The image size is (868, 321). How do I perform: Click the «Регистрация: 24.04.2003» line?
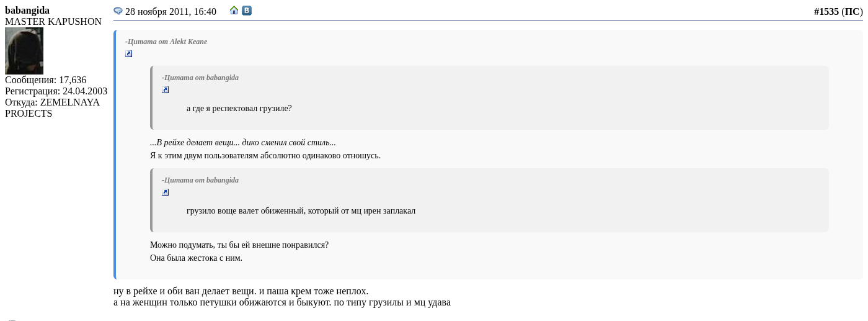(56, 91)
